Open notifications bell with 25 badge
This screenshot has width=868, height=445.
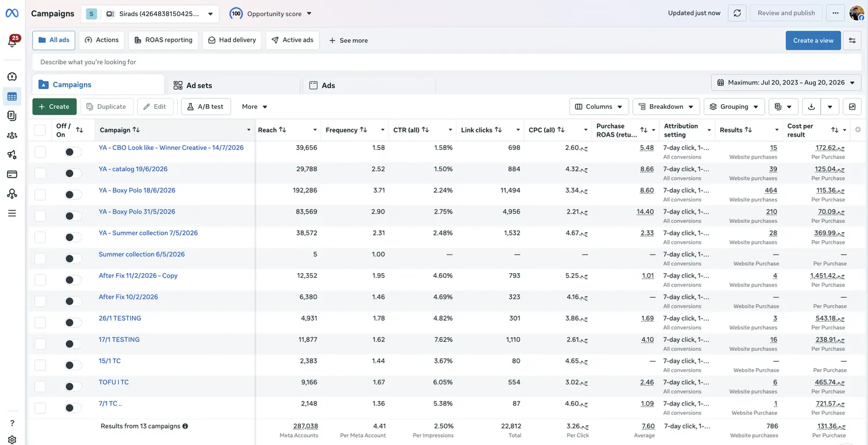[x=12, y=42]
